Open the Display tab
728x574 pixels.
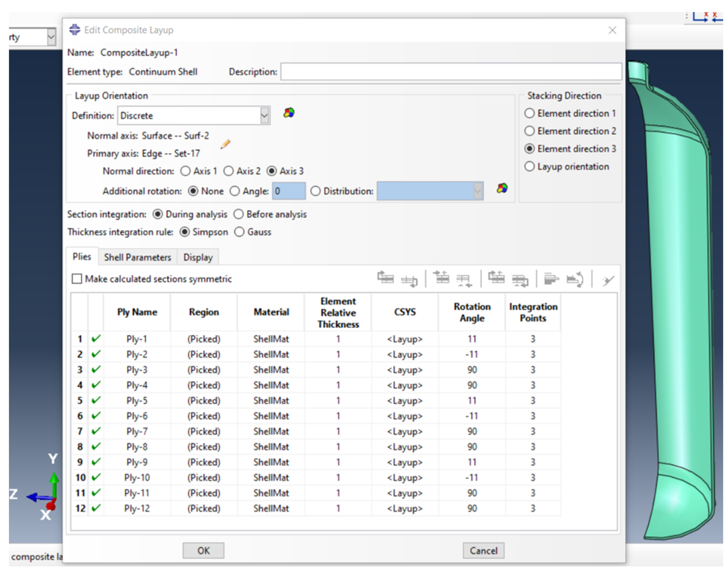point(198,257)
